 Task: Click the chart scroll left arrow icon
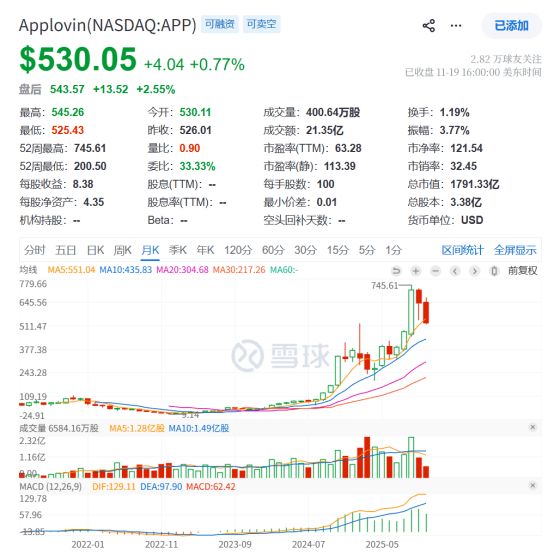pos(455,271)
